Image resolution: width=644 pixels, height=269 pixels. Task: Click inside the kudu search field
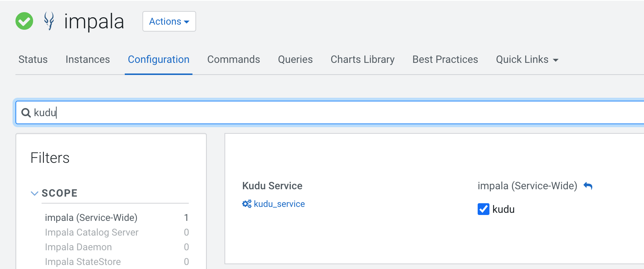pos(294,112)
